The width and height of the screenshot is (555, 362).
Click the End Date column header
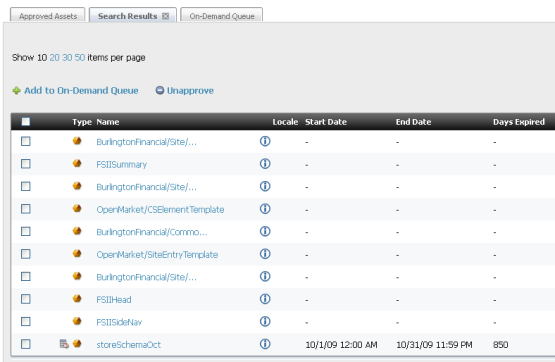click(x=413, y=122)
